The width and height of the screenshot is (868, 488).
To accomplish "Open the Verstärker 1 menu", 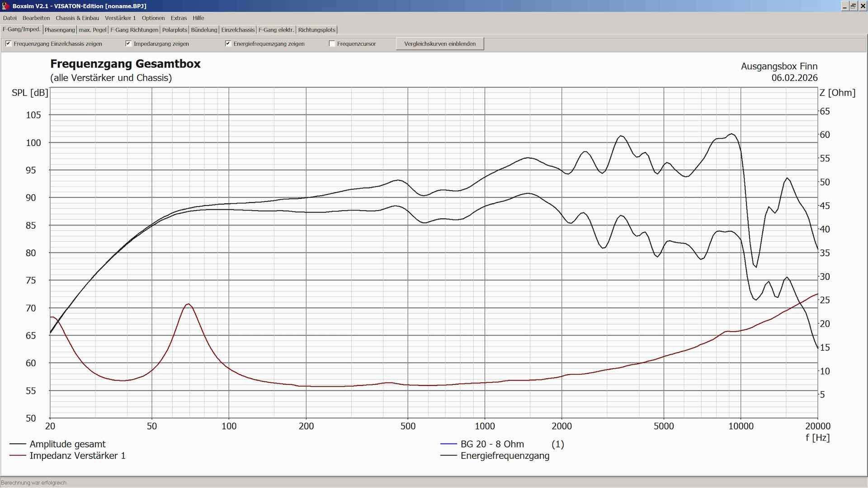I will (x=120, y=18).
